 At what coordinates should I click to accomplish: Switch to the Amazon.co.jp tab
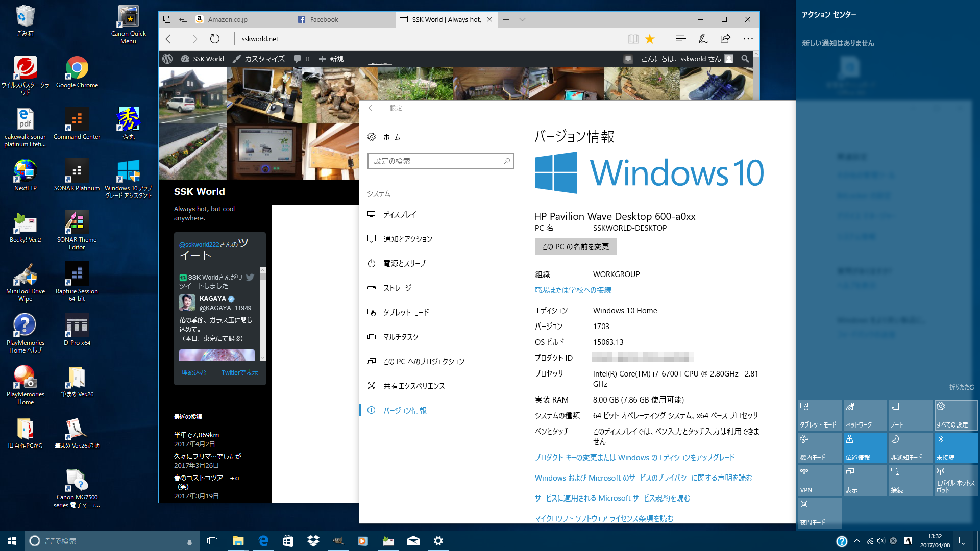click(x=243, y=19)
